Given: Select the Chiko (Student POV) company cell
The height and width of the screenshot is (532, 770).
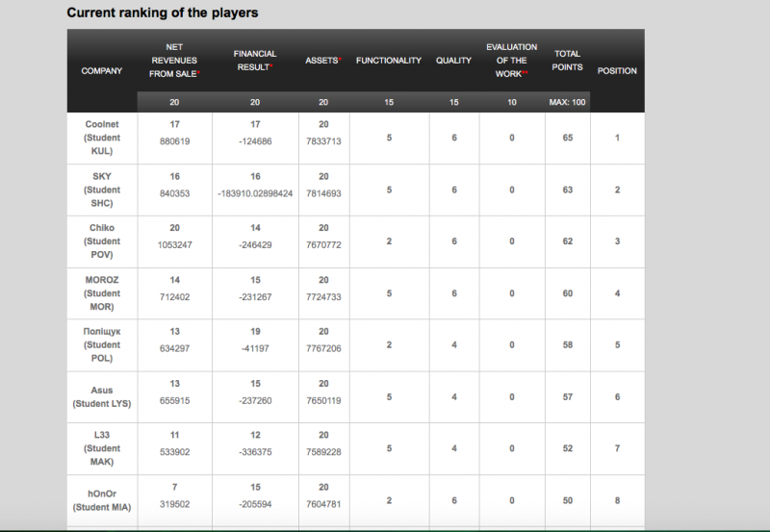Looking at the screenshot, I should tap(101, 241).
